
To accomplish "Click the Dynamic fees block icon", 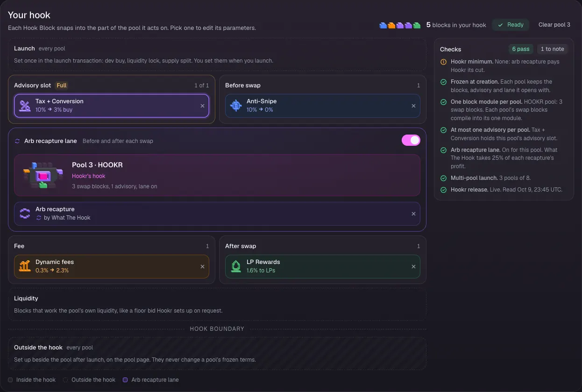I will pyautogui.click(x=25, y=266).
